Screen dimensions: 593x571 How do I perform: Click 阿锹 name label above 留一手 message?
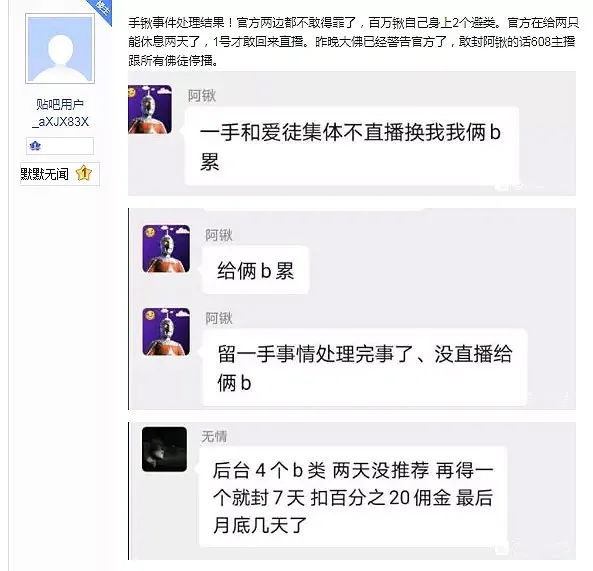point(219,318)
